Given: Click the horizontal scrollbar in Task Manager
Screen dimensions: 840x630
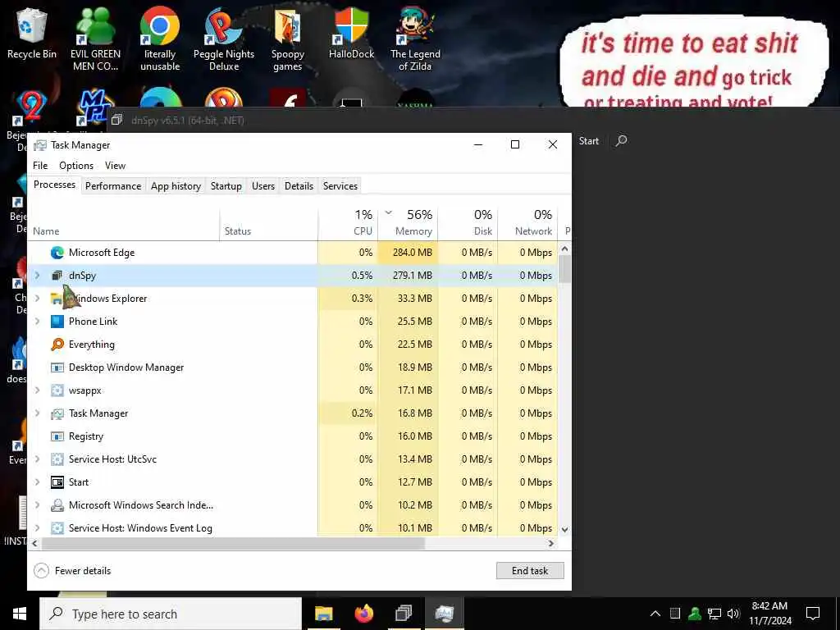Looking at the screenshot, I should pos(234,543).
